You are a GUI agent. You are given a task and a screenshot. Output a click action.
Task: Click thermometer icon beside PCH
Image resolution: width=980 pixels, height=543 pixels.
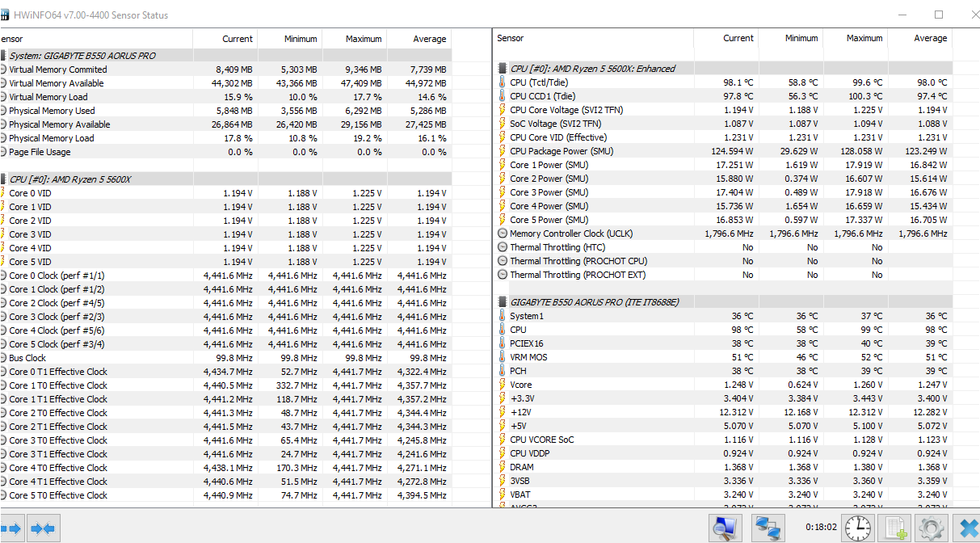coord(503,371)
